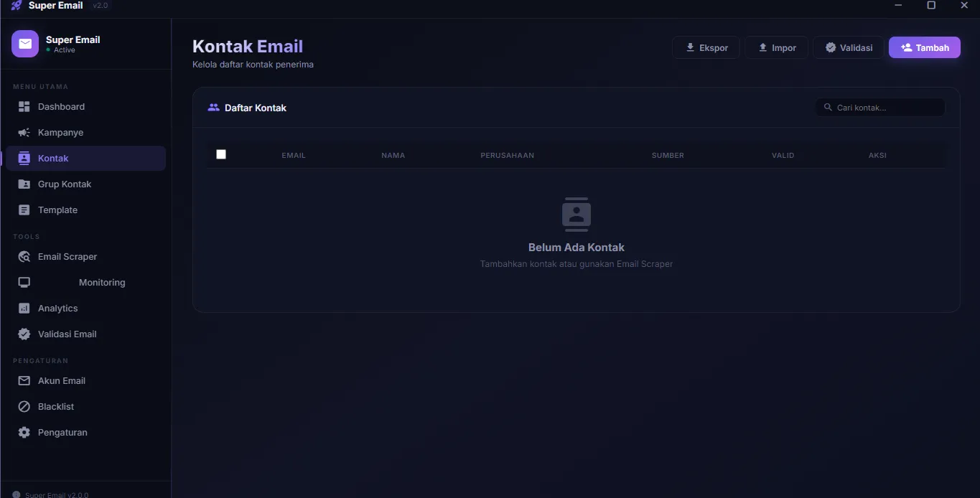The height and width of the screenshot is (498, 980).
Task: Click the Template document icon
Action: [x=24, y=210]
